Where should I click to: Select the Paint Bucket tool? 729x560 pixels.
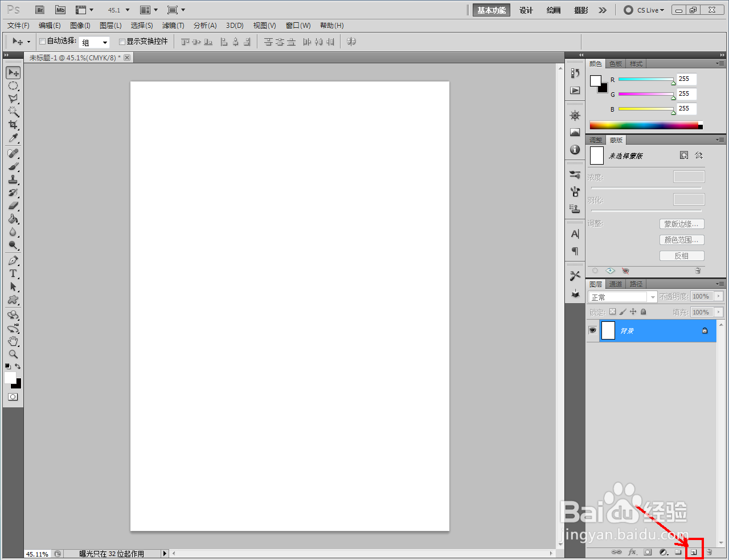click(13, 219)
